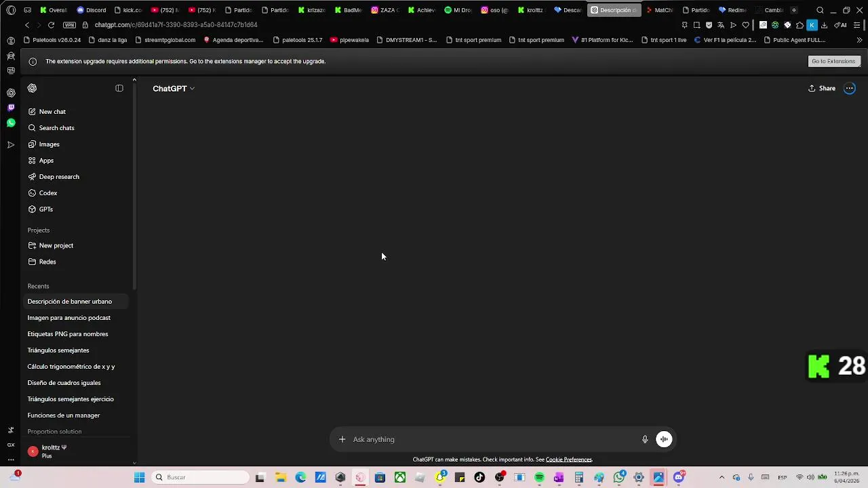
Task: Show more bookmarks with the overflow chevron
Action: click(x=859, y=40)
